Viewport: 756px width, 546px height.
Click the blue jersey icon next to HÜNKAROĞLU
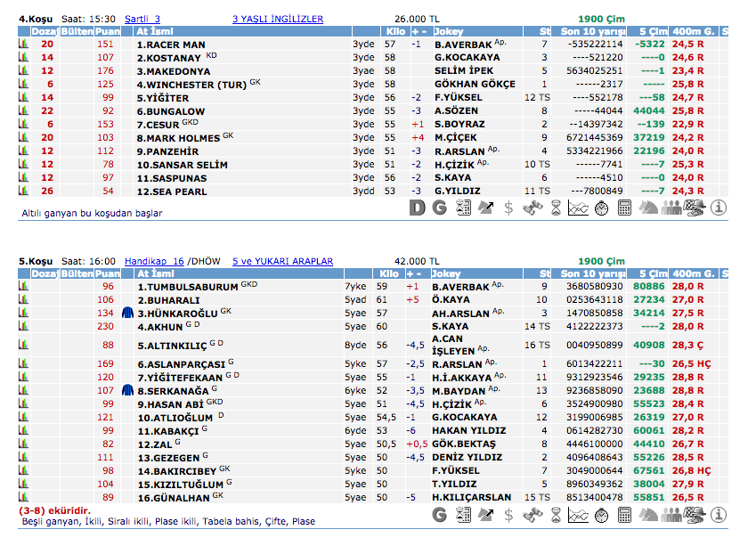click(127, 314)
